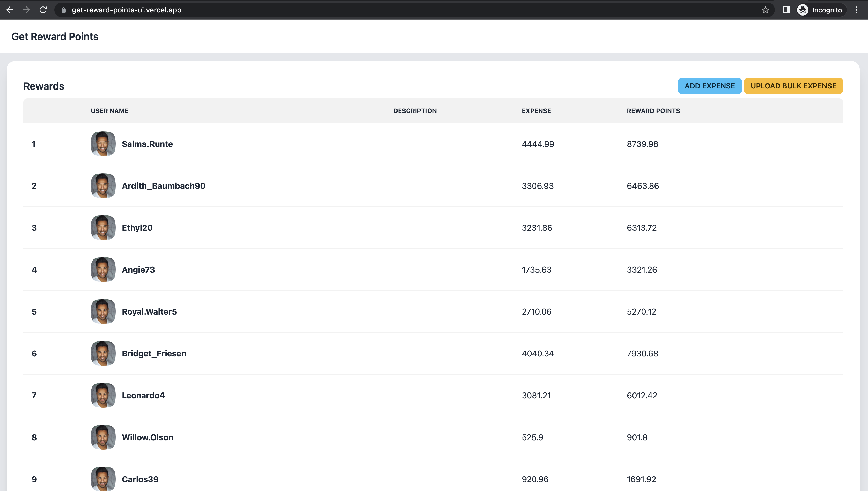Click the EXPENSE column header
Screen dimensions: 868x491
coord(536,111)
